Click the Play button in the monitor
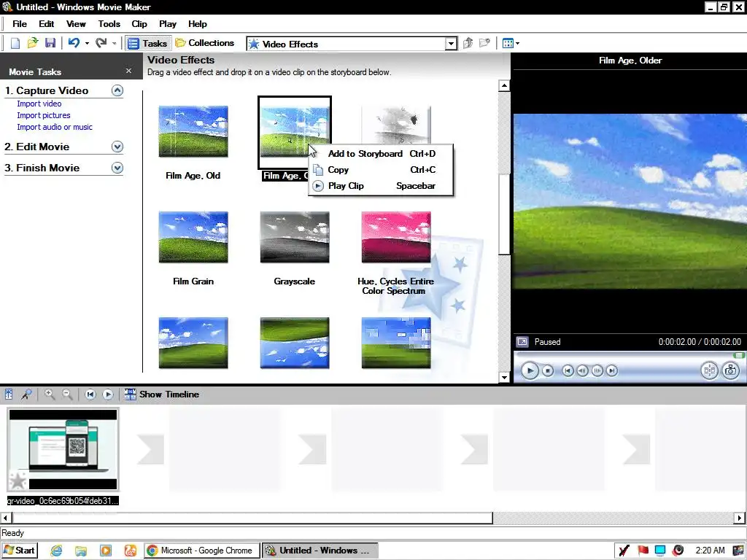747x560 pixels. coord(530,370)
